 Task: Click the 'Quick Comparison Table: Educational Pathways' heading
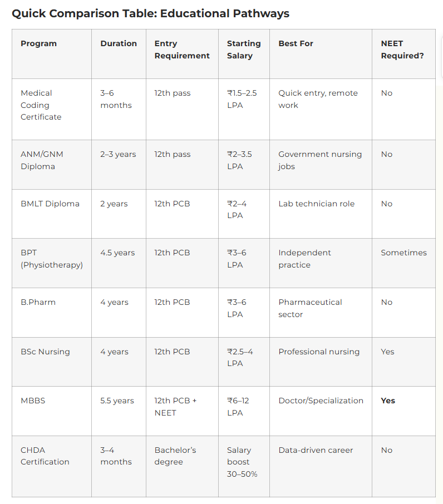[150, 13]
